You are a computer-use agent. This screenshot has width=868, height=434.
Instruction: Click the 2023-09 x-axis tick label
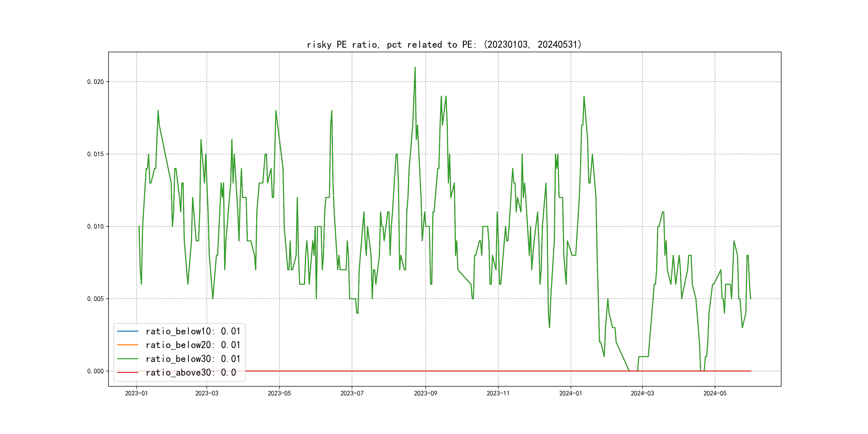[426, 393]
